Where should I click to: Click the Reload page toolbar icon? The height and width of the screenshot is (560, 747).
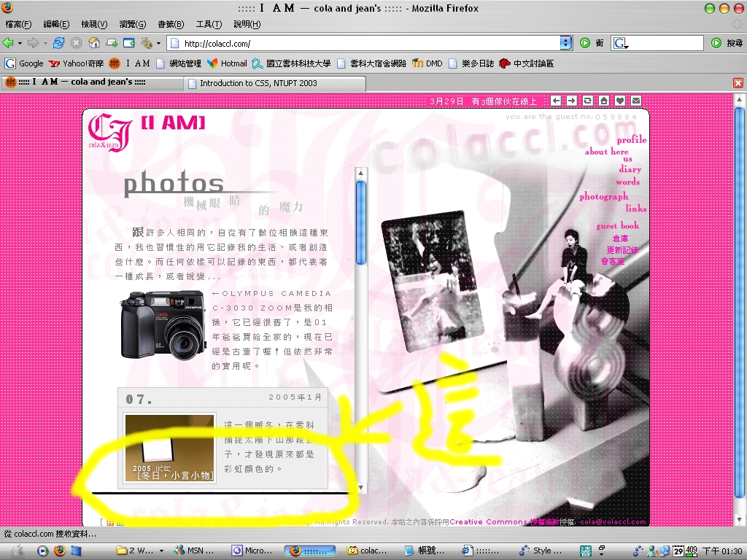click(58, 43)
